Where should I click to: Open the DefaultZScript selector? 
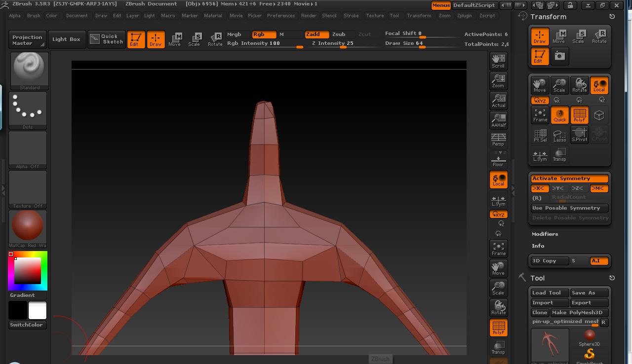pyautogui.click(x=474, y=5)
